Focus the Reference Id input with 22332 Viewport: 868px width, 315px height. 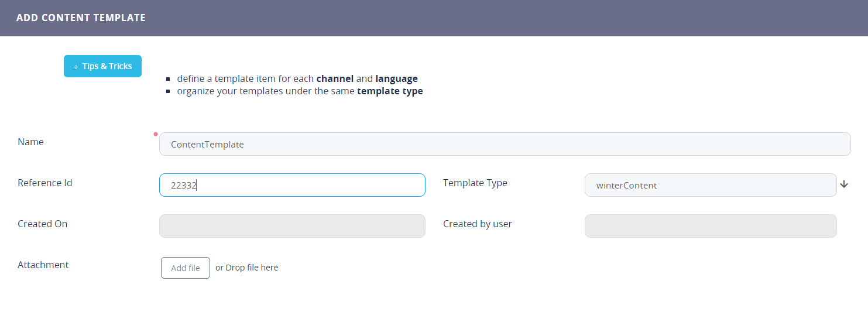click(x=291, y=185)
